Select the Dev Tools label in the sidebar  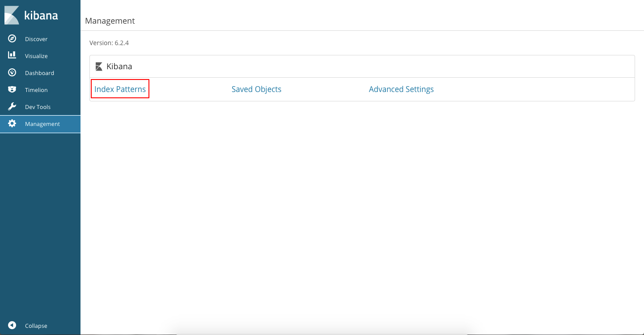(x=38, y=107)
